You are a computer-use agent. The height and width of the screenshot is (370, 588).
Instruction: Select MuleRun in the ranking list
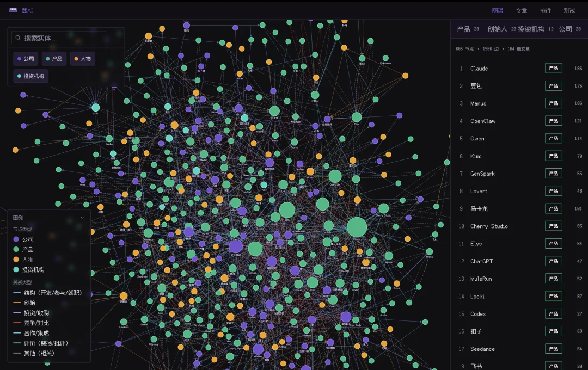[519, 279]
